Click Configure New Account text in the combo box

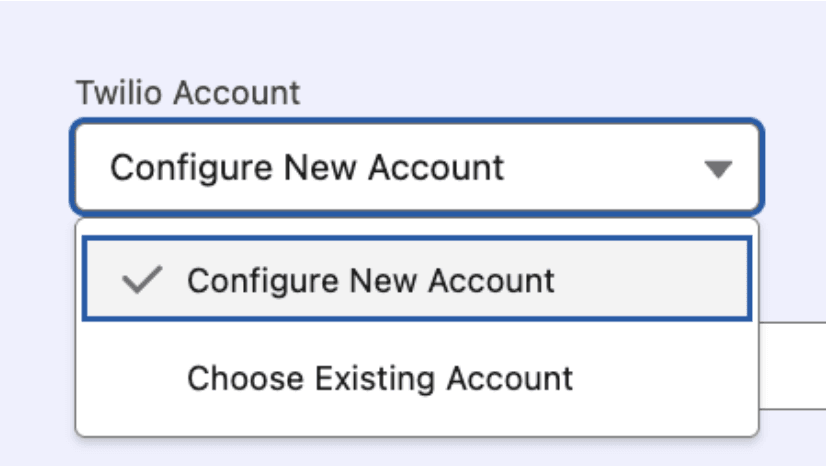(307, 167)
